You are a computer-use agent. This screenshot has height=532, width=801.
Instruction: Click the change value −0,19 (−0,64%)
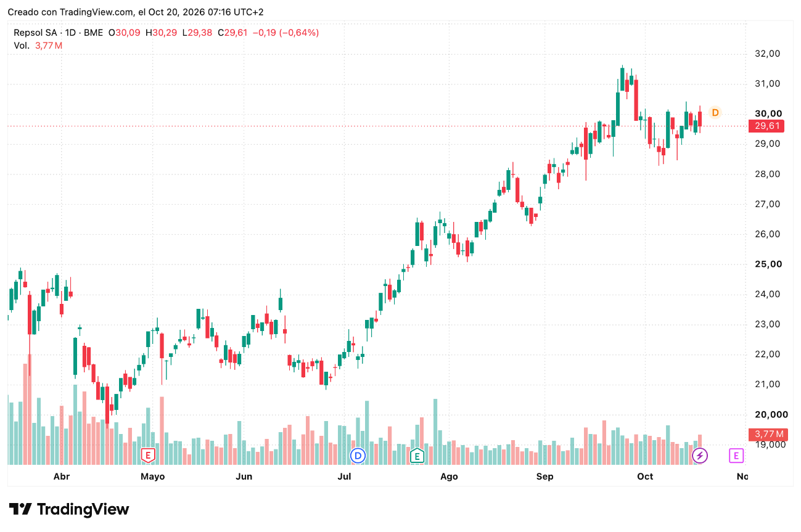point(287,33)
